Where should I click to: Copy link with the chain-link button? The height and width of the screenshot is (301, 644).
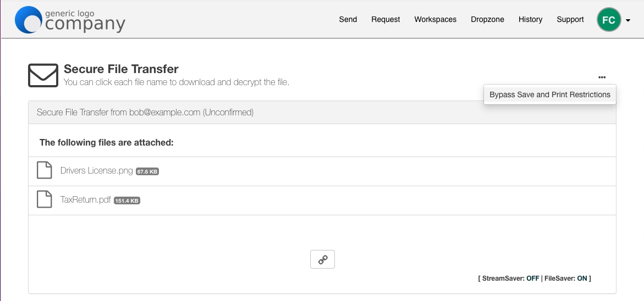click(322, 259)
